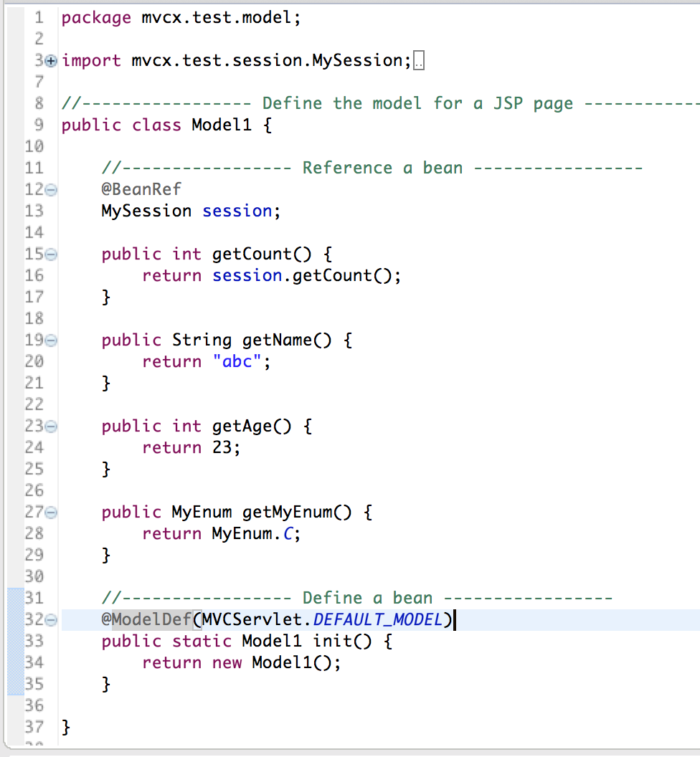Collapse the getMyEnum method fold marker

(x=49, y=513)
